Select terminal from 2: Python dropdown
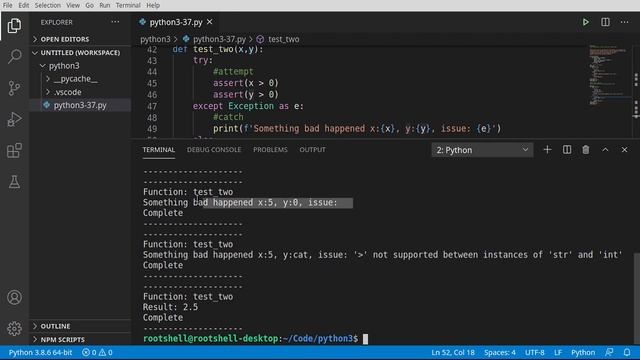This screenshot has width=640, height=360. coord(482,150)
